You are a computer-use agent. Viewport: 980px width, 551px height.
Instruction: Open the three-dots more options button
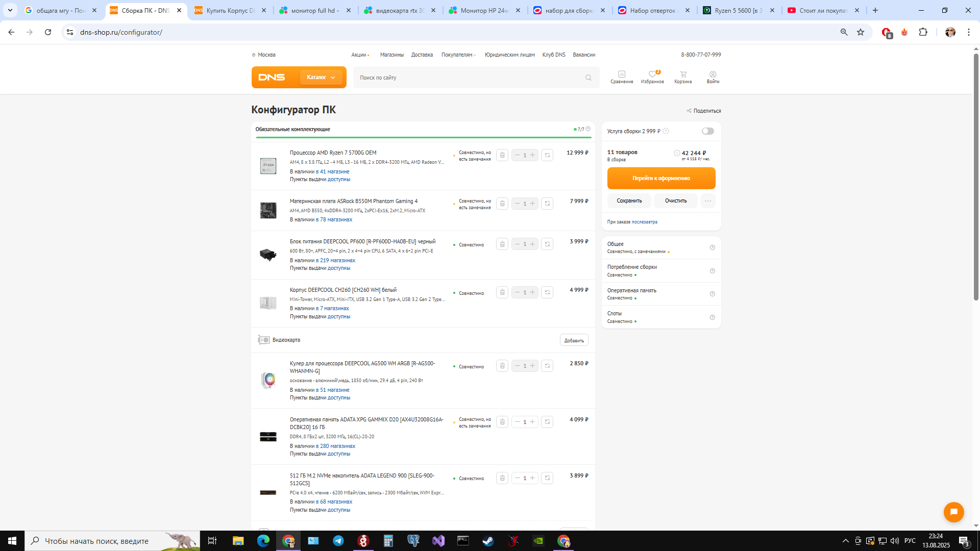pos(707,201)
